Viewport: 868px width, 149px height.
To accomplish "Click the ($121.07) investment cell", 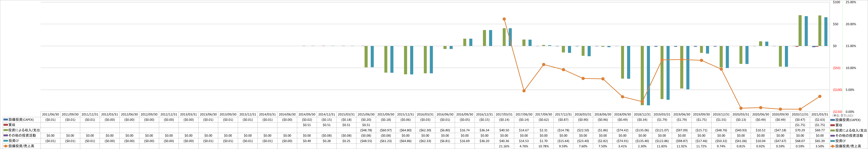I will coord(662,130).
